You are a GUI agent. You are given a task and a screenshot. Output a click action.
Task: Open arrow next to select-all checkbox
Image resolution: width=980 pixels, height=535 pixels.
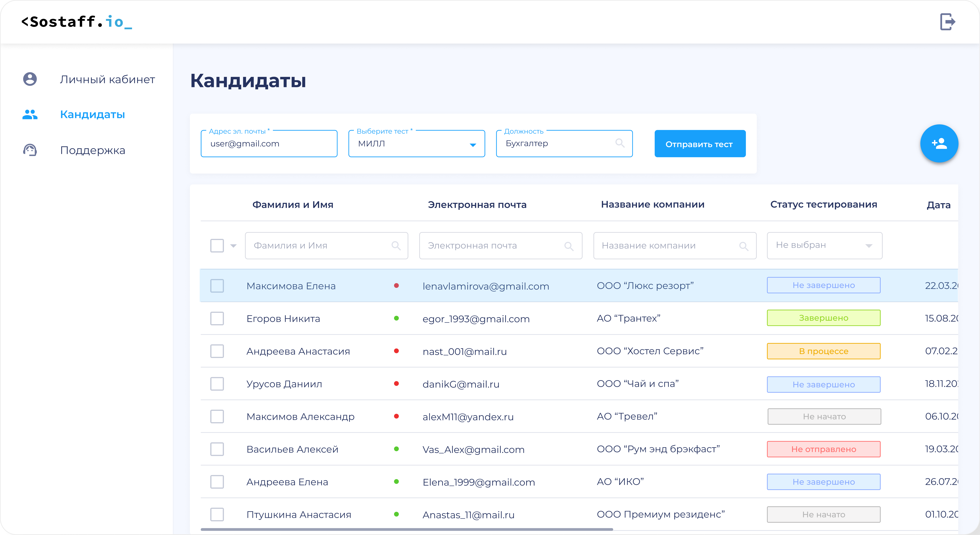234,246
